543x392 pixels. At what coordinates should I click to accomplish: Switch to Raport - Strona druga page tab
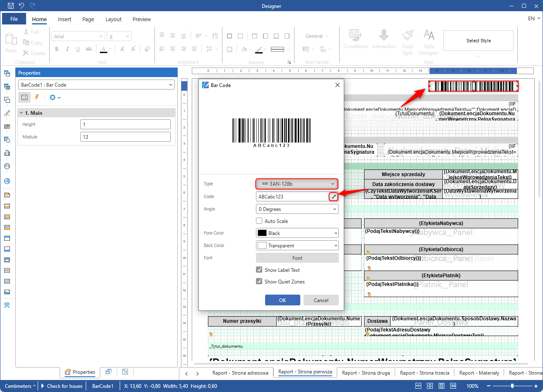pyautogui.click(x=366, y=373)
